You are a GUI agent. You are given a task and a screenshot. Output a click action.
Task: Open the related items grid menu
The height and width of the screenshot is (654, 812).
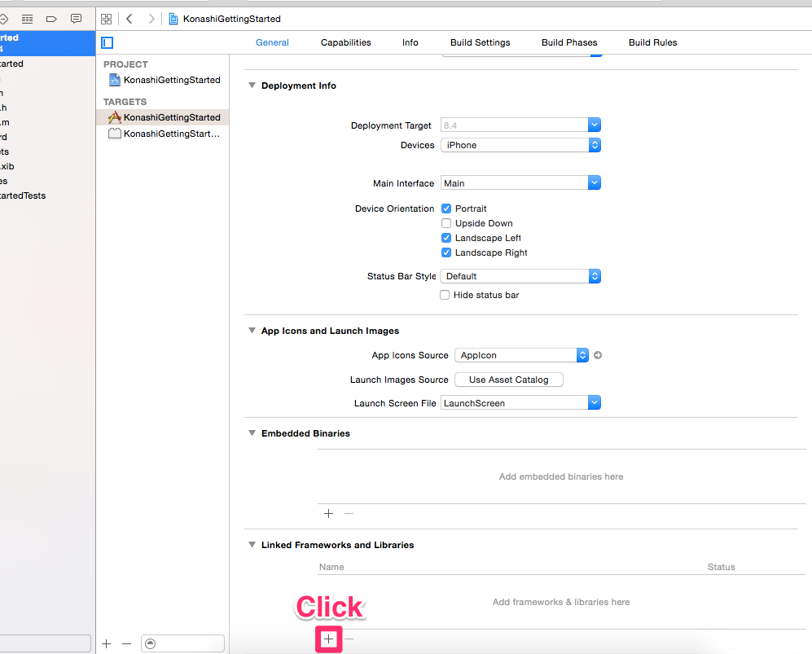pyautogui.click(x=106, y=19)
